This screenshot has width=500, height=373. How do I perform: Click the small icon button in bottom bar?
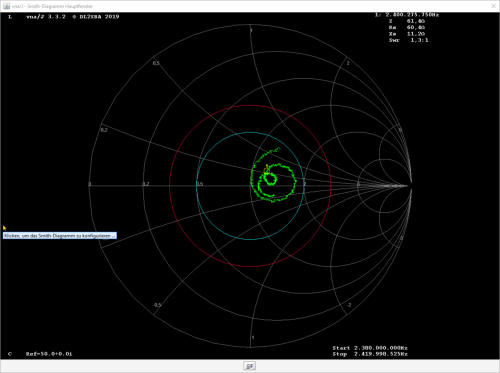tap(249, 366)
